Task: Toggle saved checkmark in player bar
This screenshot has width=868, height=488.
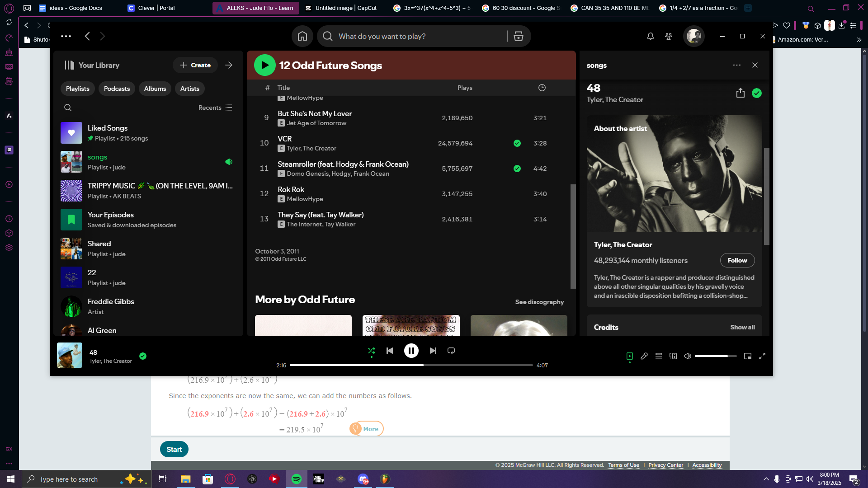Action: click(x=143, y=356)
